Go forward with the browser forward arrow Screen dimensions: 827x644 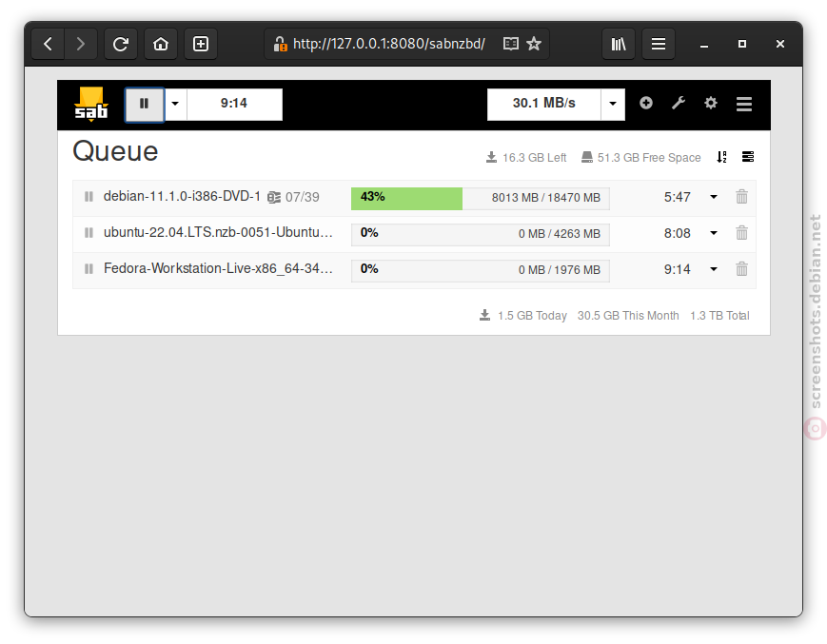pyautogui.click(x=81, y=44)
